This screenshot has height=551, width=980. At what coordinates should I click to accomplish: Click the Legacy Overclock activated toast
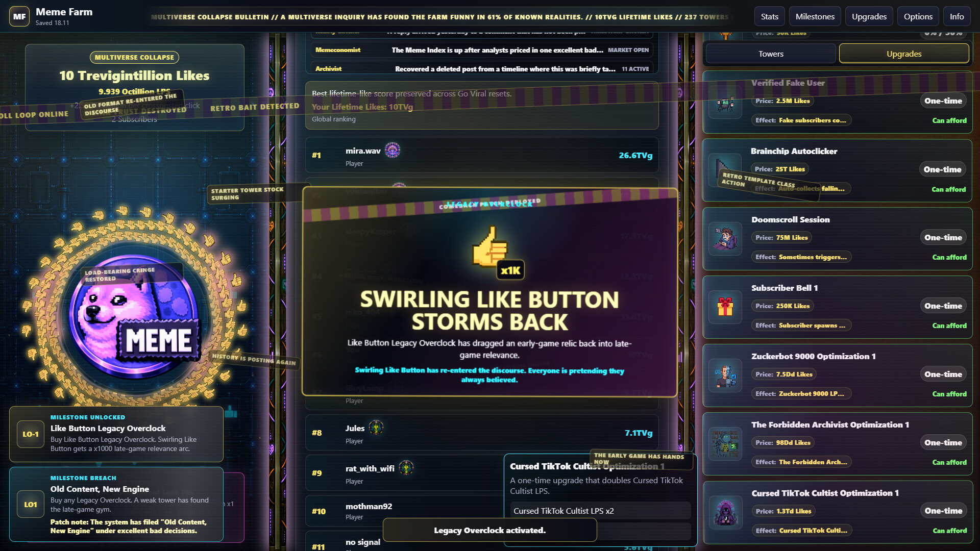[489, 530]
